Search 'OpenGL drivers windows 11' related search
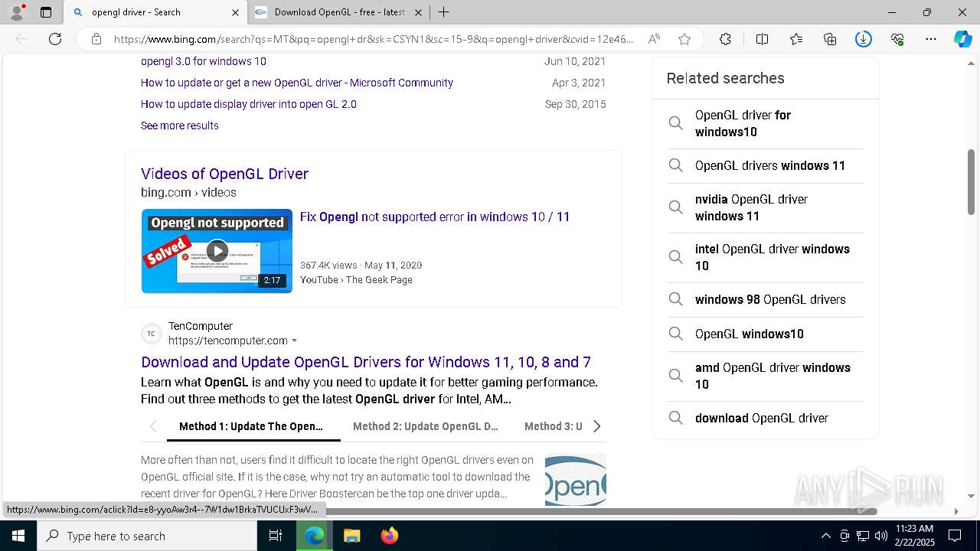This screenshot has height=551, width=980. (766, 165)
